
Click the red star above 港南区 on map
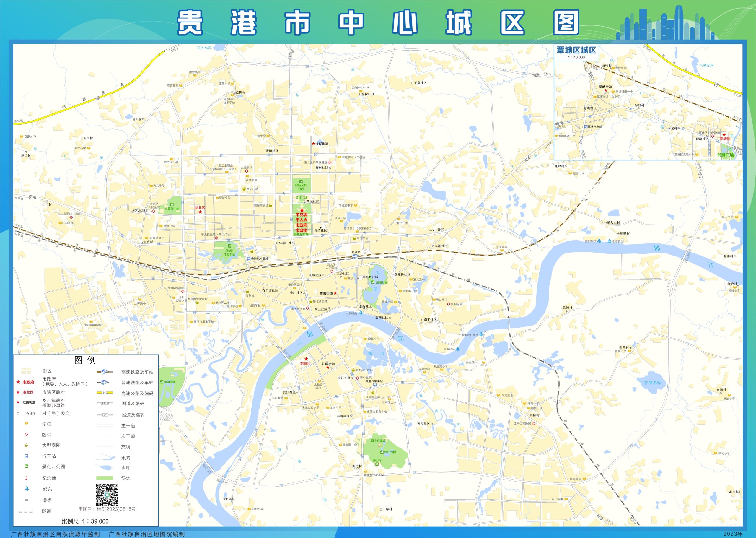(x=306, y=359)
